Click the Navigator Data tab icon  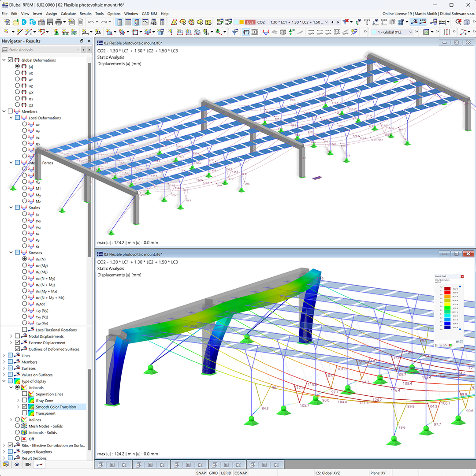5,465
